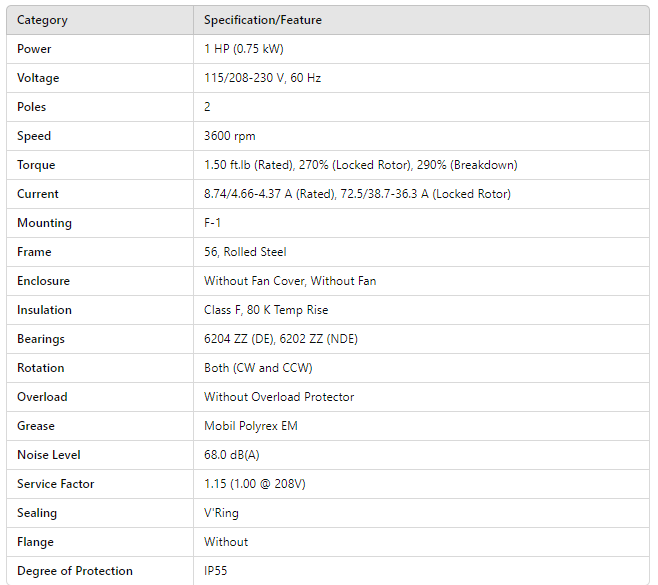Click the Specification/Feature column header
Viewport: 658px width, 585px height.
click(263, 20)
